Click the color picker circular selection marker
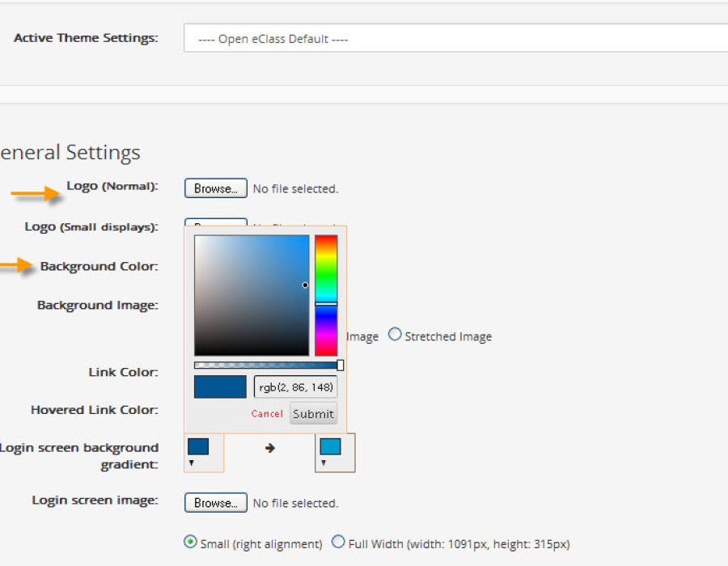 coord(305,285)
